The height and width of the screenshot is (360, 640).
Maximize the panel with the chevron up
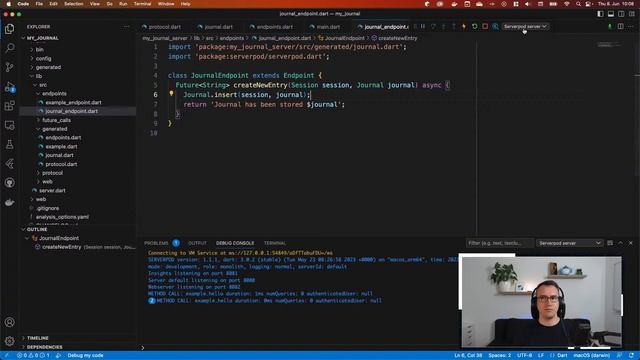tap(620, 243)
